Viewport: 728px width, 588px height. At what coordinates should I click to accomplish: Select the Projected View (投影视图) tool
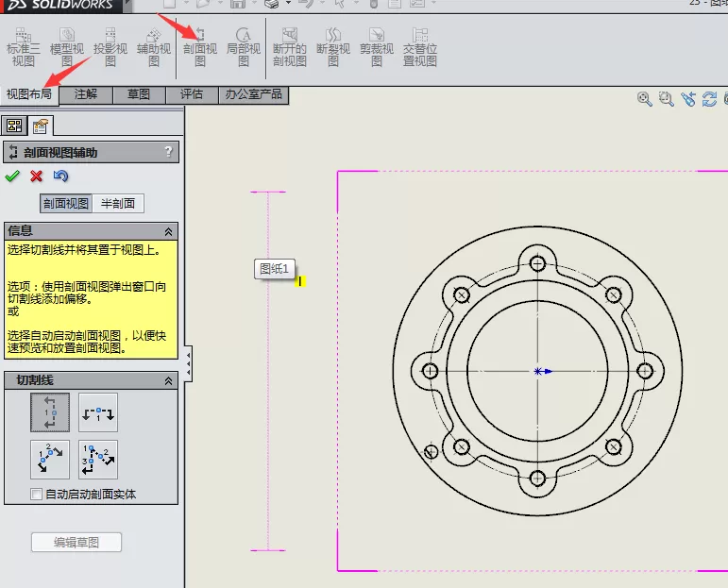click(x=110, y=47)
